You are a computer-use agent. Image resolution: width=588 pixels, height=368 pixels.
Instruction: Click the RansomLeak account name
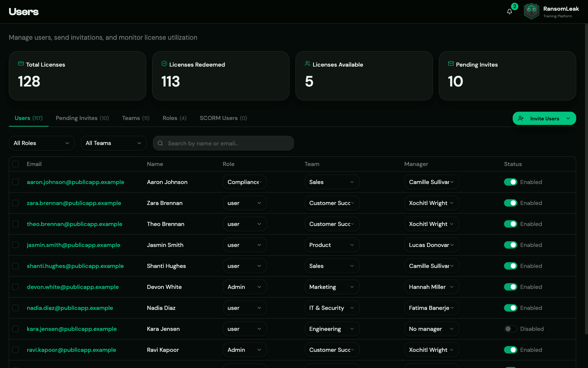[561, 9]
